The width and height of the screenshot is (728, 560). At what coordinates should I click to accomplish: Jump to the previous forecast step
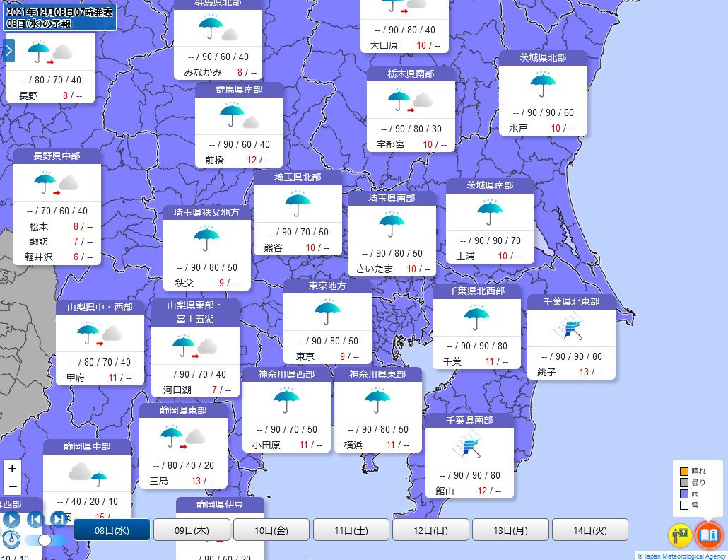[35, 519]
